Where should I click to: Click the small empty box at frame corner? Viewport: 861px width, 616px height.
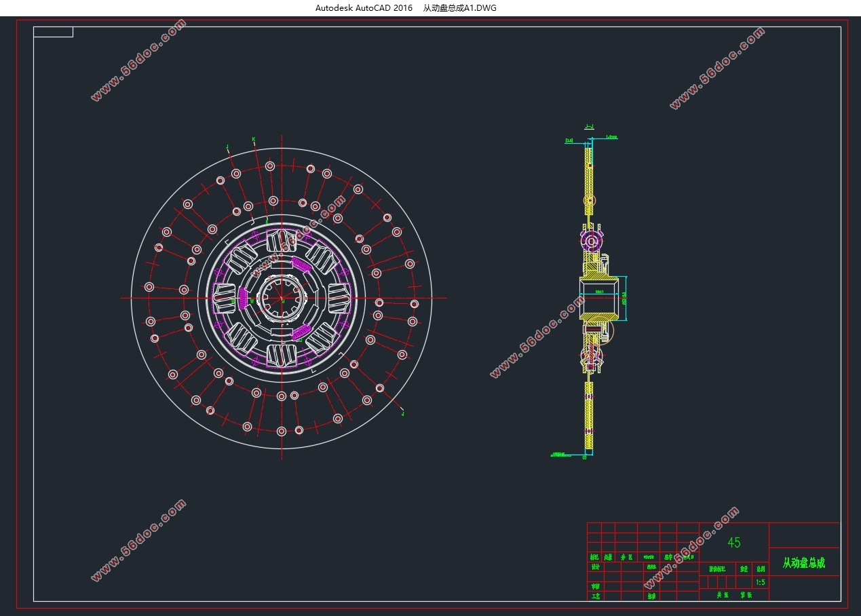click(x=53, y=32)
